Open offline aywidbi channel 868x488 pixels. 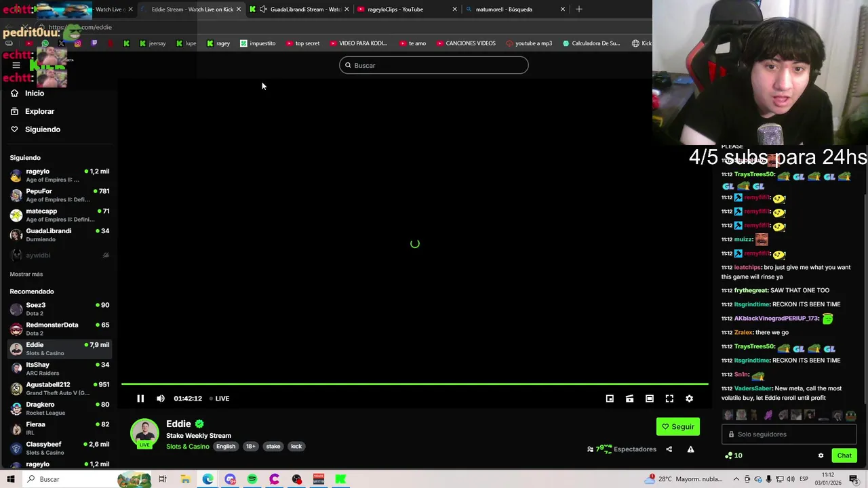tap(60, 255)
